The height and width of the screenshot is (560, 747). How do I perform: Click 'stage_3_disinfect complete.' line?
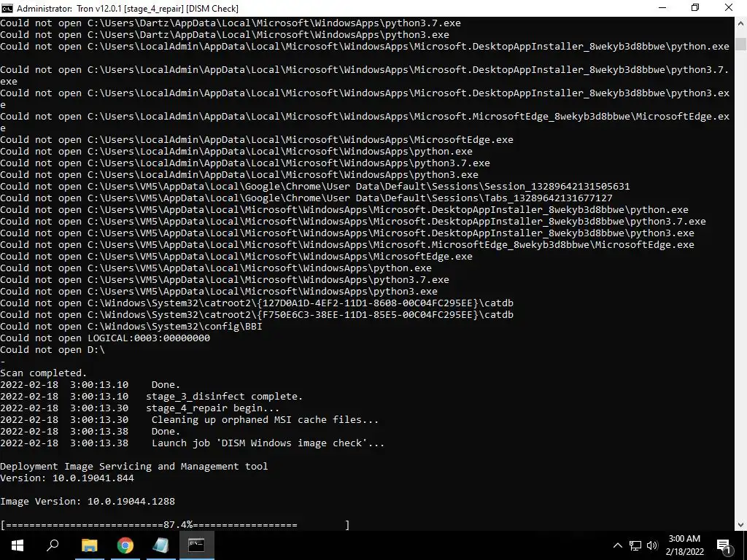152,396
